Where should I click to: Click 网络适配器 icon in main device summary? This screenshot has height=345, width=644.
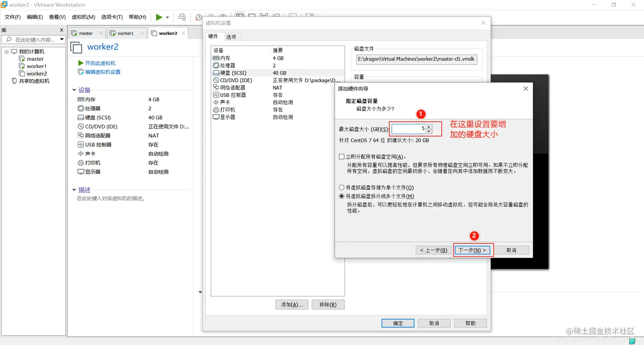(x=81, y=136)
